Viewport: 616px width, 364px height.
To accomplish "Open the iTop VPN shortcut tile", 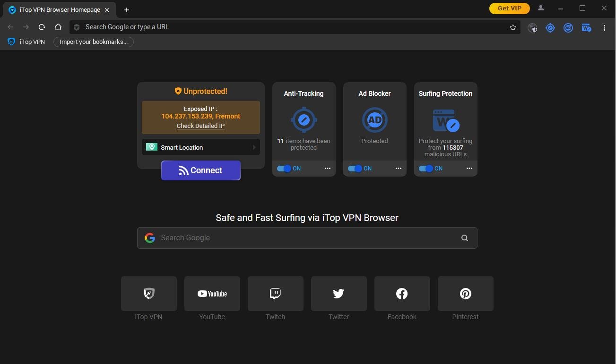I will click(x=149, y=294).
